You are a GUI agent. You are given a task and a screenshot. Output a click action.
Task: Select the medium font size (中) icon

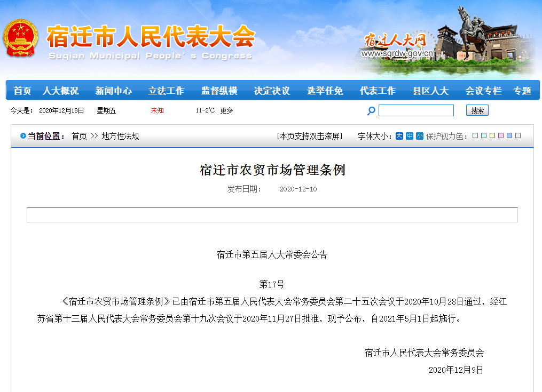(x=410, y=136)
